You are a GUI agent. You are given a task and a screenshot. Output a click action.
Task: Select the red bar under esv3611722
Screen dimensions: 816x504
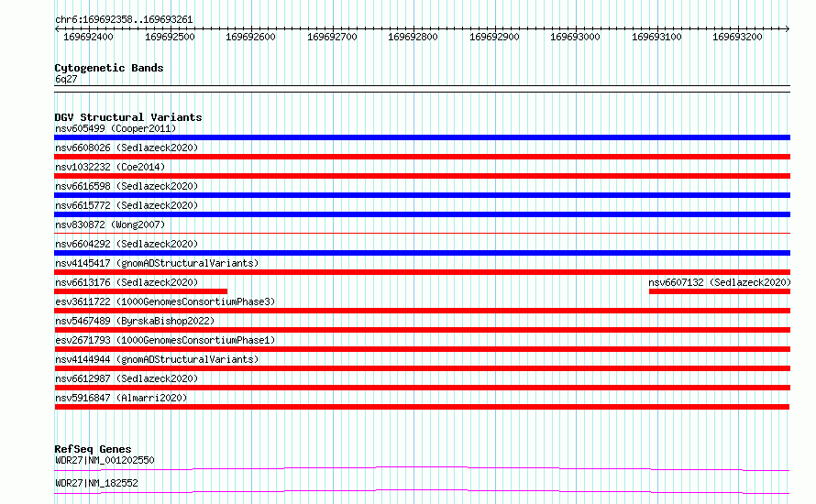(422, 311)
